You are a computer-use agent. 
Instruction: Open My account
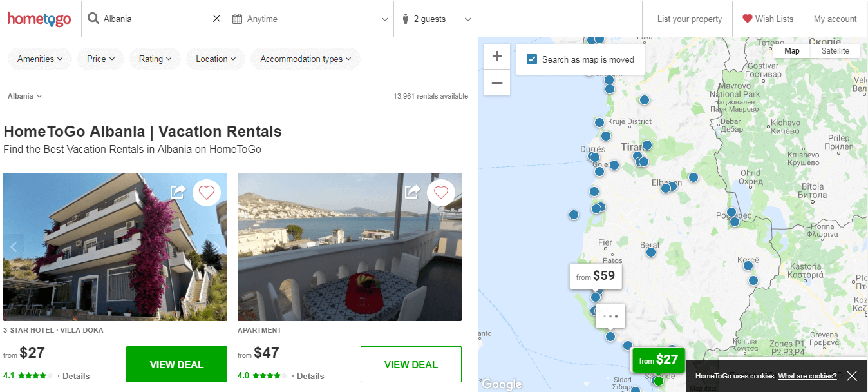pyautogui.click(x=835, y=19)
